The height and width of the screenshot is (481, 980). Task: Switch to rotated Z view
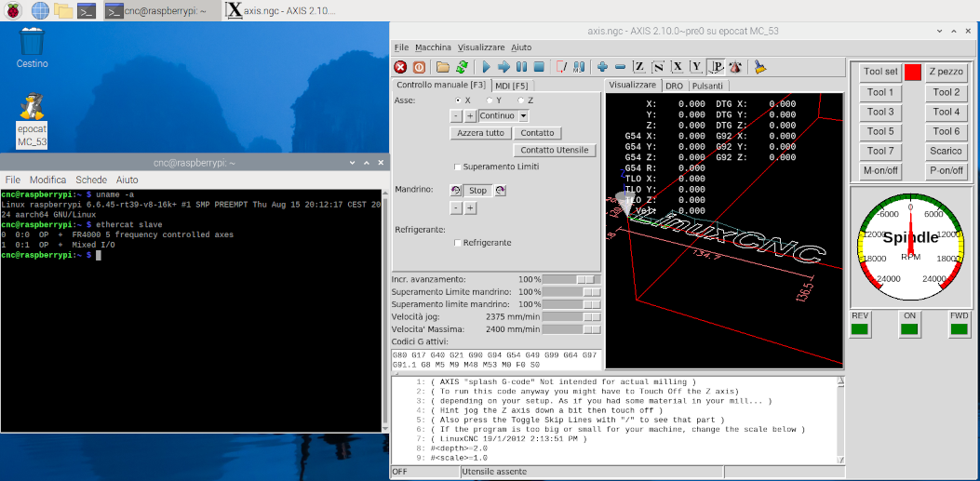658,67
